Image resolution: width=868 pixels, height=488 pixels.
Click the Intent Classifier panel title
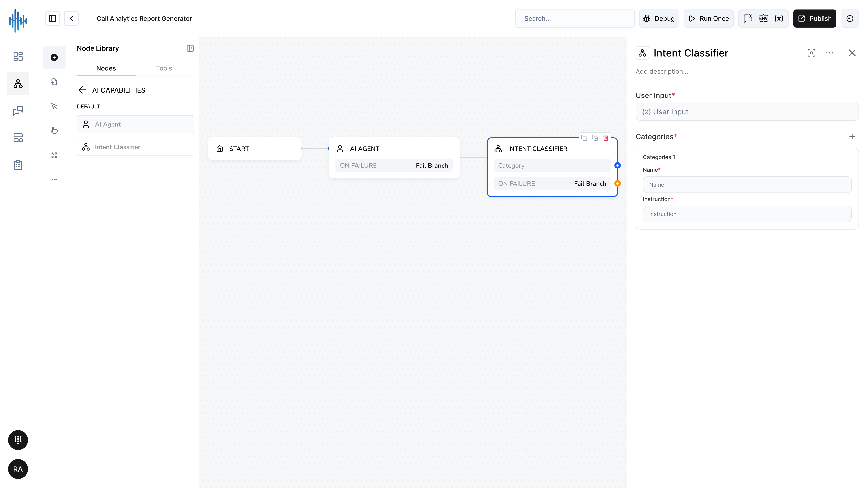691,53
